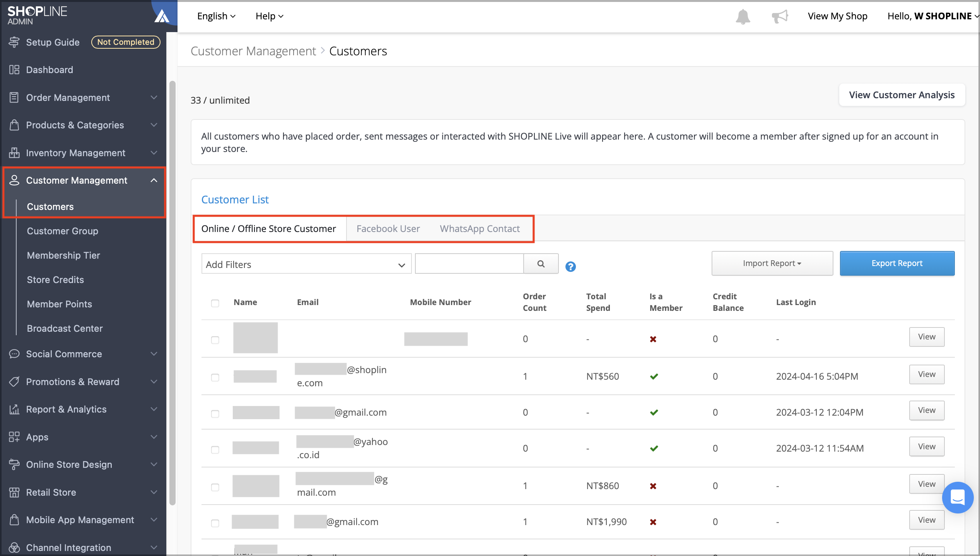Click the Products & Categories bag icon

(x=14, y=125)
